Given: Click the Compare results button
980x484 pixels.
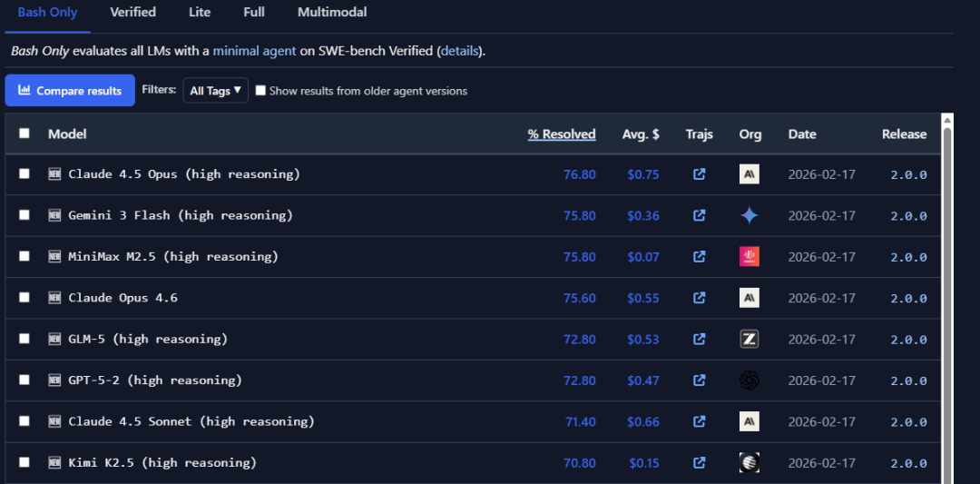Looking at the screenshot, I should (70, 91).
